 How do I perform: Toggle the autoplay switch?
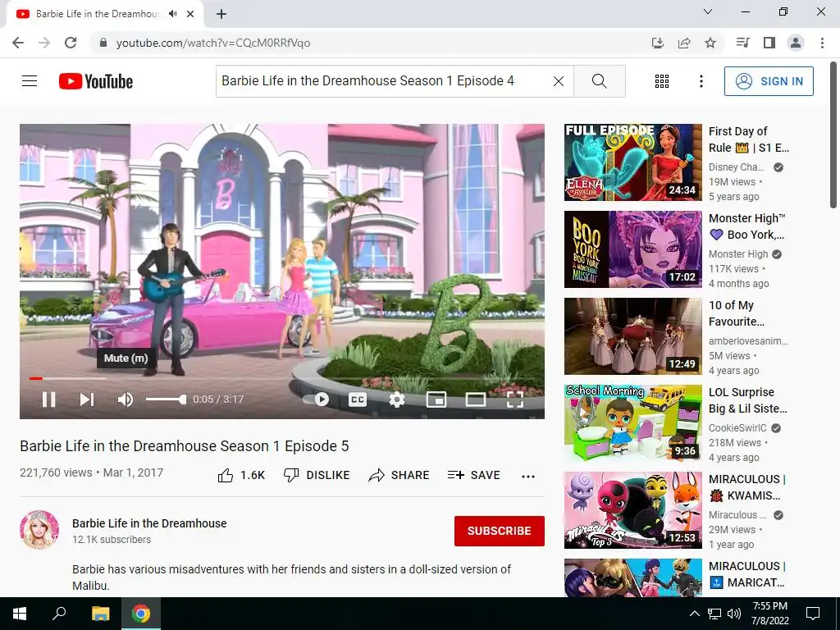click(x=316, y=399)
